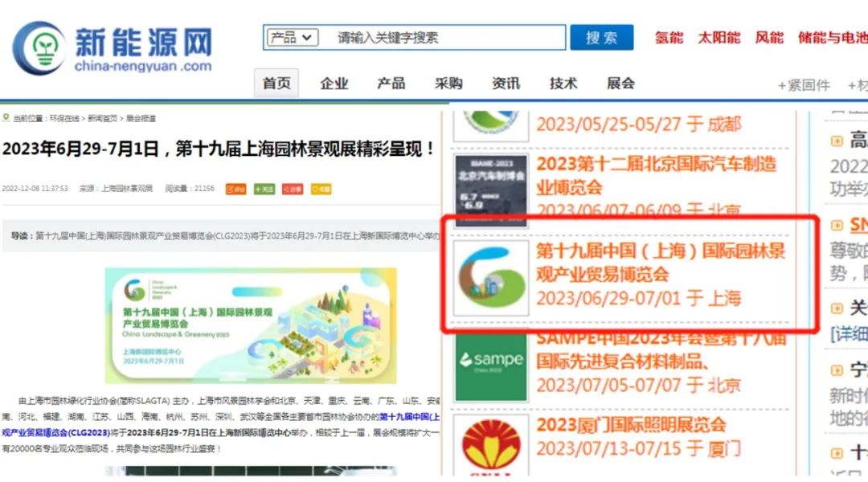This screenshot has width=868, height=482.
Task: Click the date text 2023/07/05-07/07 于 北京
Action: 638,385
